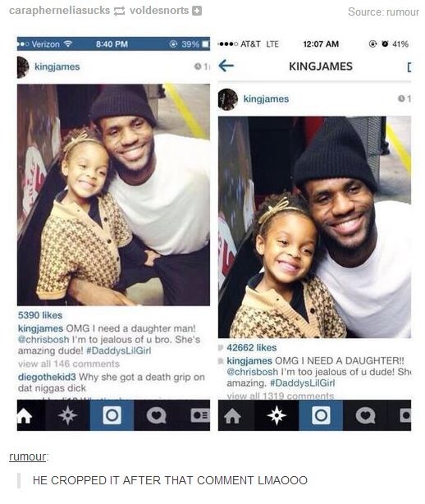Tap the Home icon in left screenshot
The height and width of the screenshot is (504, 425).
[x=25, y=415]
